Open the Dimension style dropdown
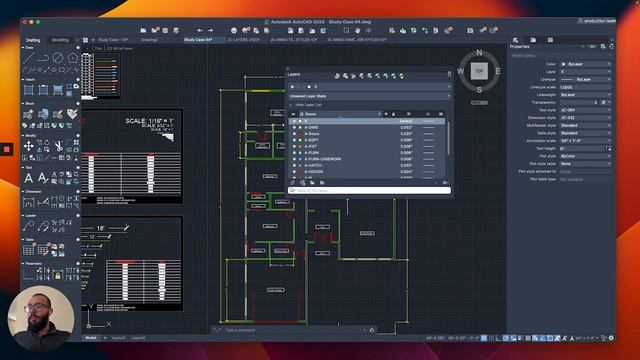Image resolution: width=640 pixels, height=360 pixels. (585, 118)
